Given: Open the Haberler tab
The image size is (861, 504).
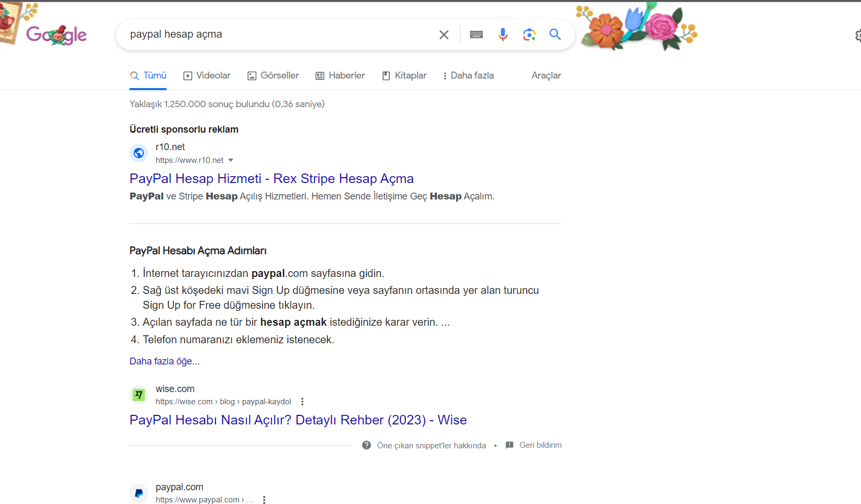Looking at the screenshot, I should tap(340, 75).
